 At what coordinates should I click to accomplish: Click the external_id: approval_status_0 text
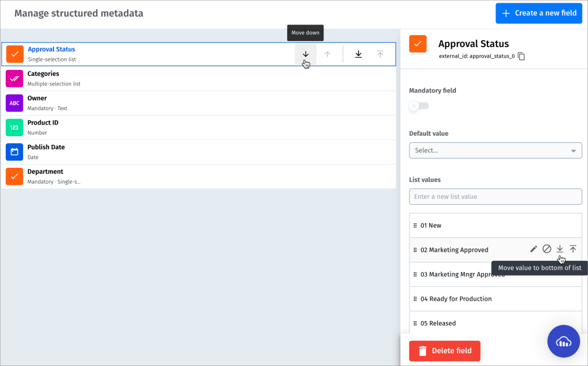pyautogui.click(x=477, y=56)
